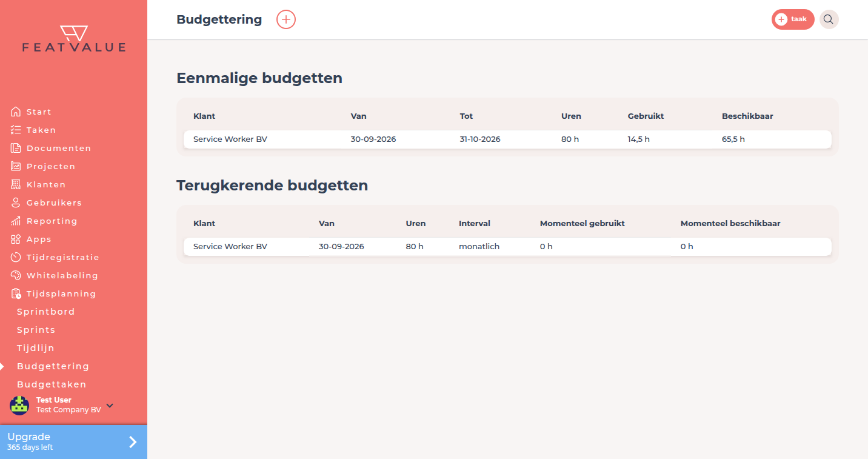Click the Momenteel gebruikt column header
Screen dimensions: 868x459
(x=583, y=224)
